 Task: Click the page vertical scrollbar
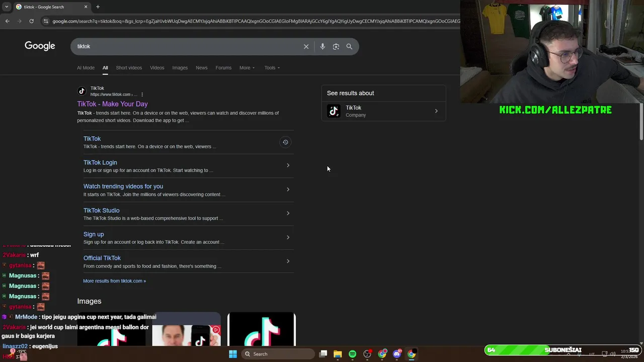[641, 122]
